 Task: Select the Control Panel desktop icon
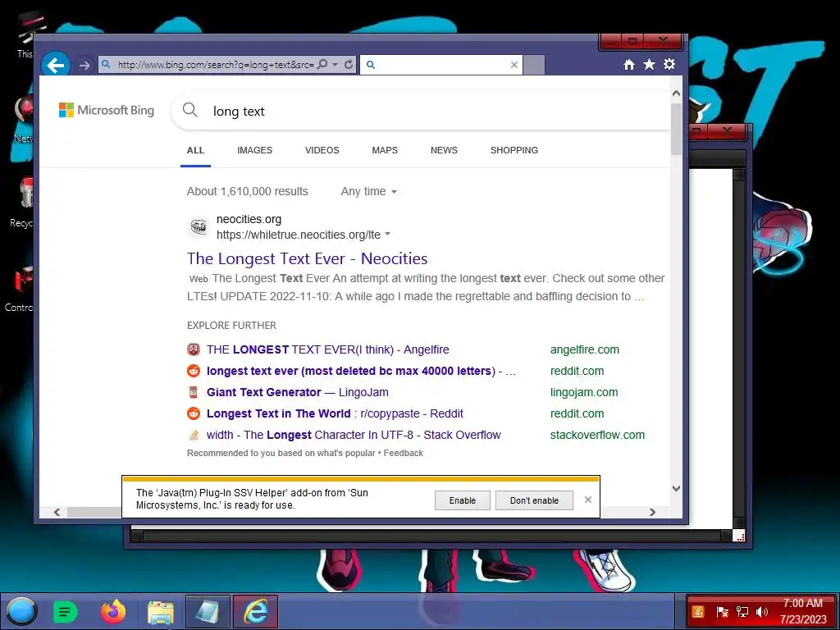tap(20, 290)
